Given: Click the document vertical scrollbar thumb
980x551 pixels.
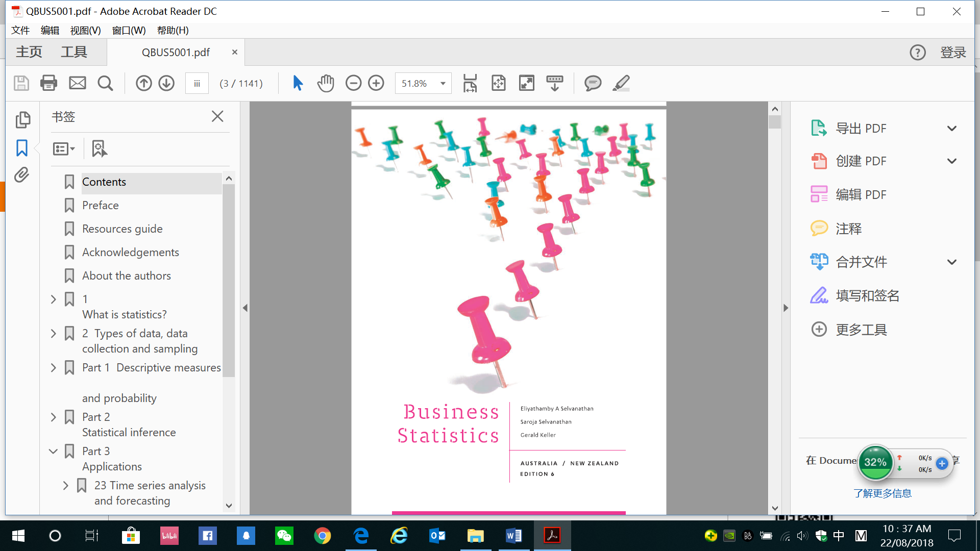Looking at the screenshot, I should [x=775, y=122].
